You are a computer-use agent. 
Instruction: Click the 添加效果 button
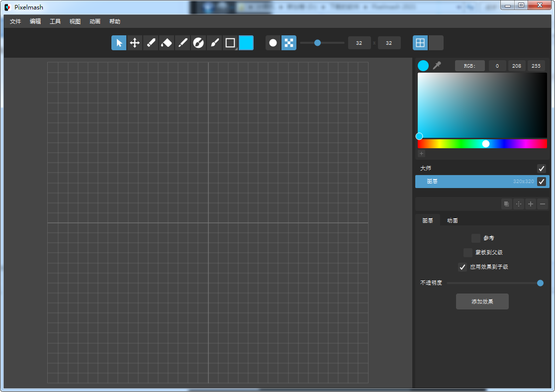482,301
